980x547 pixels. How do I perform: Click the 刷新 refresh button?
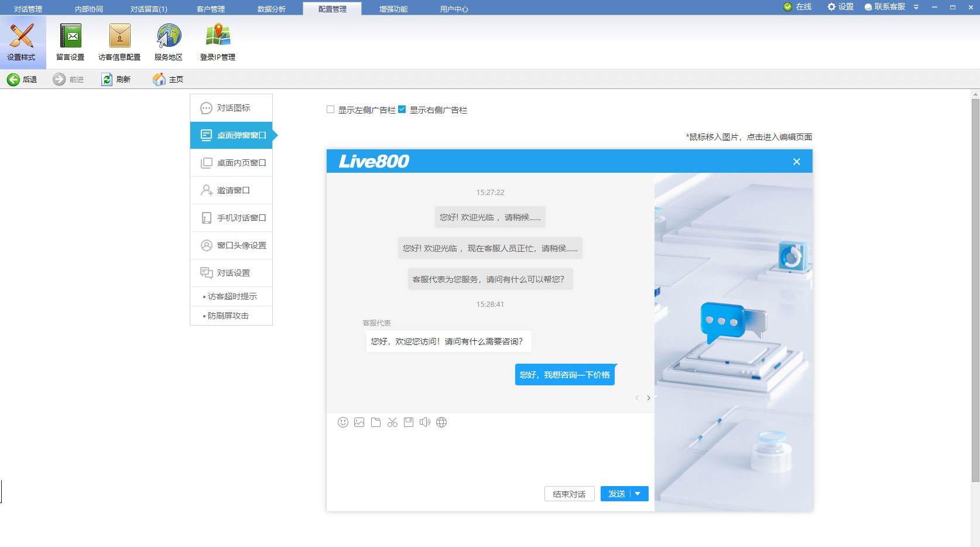click(116, 80)
